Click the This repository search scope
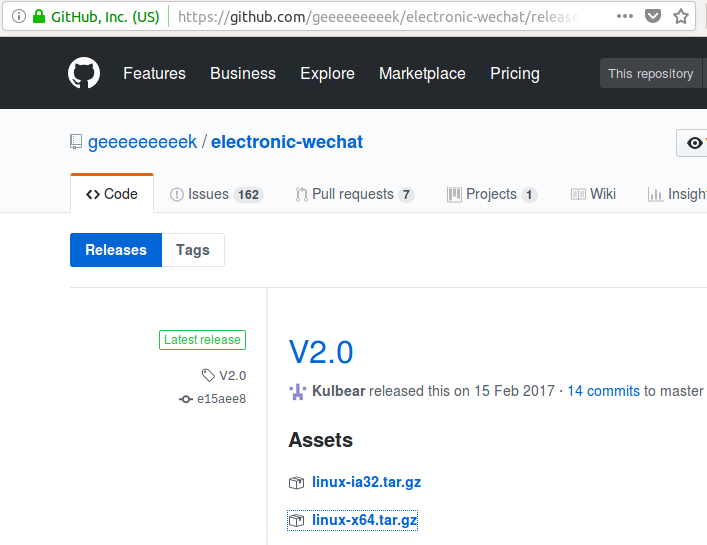Image resolution: width=707 pixels, height=545 pixels. tap(651, 73)
